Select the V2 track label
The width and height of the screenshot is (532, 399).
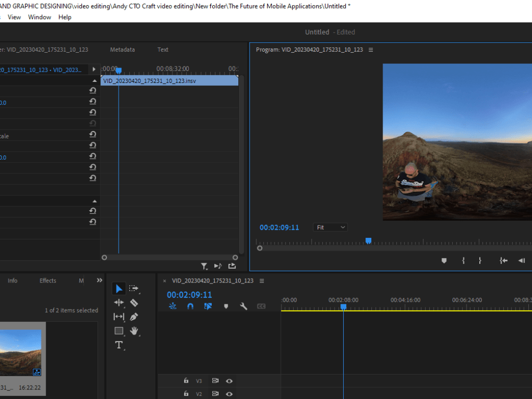(x=199, y=394)
